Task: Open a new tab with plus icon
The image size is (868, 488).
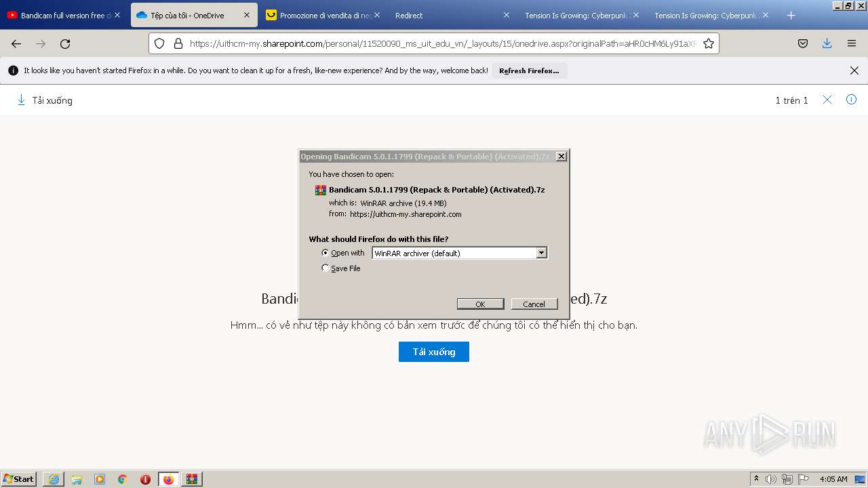Action: point(791,15)
